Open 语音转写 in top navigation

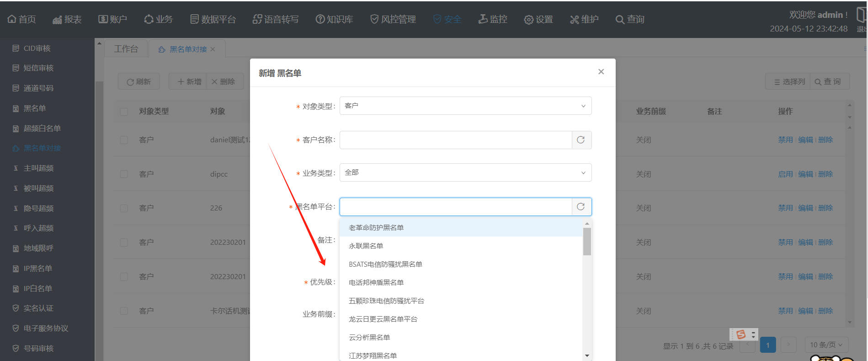click(276, 19)
